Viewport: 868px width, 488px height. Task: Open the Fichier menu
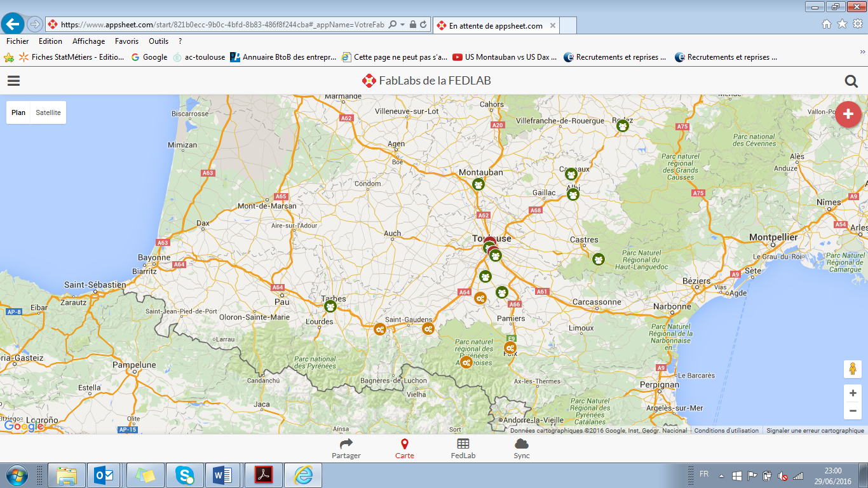click(18, 41)
